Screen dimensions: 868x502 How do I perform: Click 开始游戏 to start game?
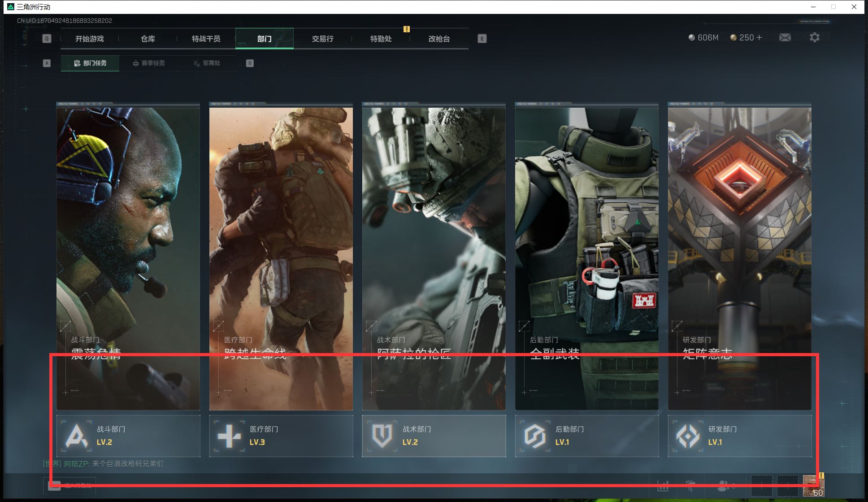tap(90, 39)
